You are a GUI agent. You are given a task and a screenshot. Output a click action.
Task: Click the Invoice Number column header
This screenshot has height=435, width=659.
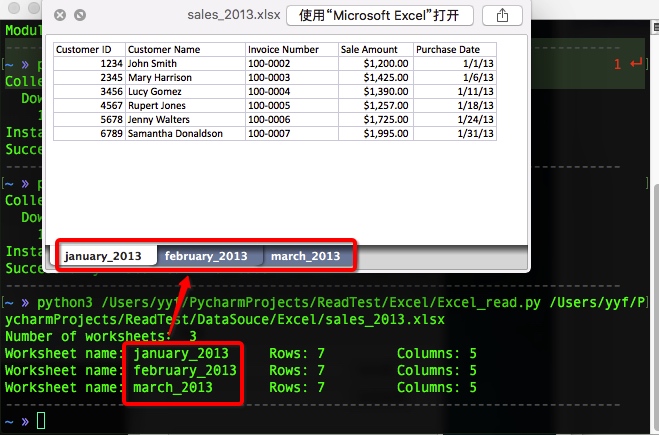(x=291, y=49)
